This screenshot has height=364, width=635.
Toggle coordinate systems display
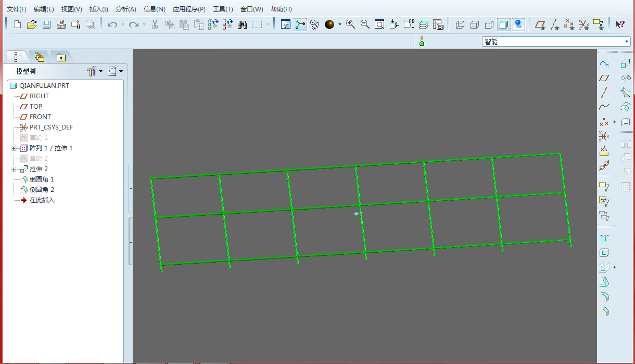[x=585, y=24]
